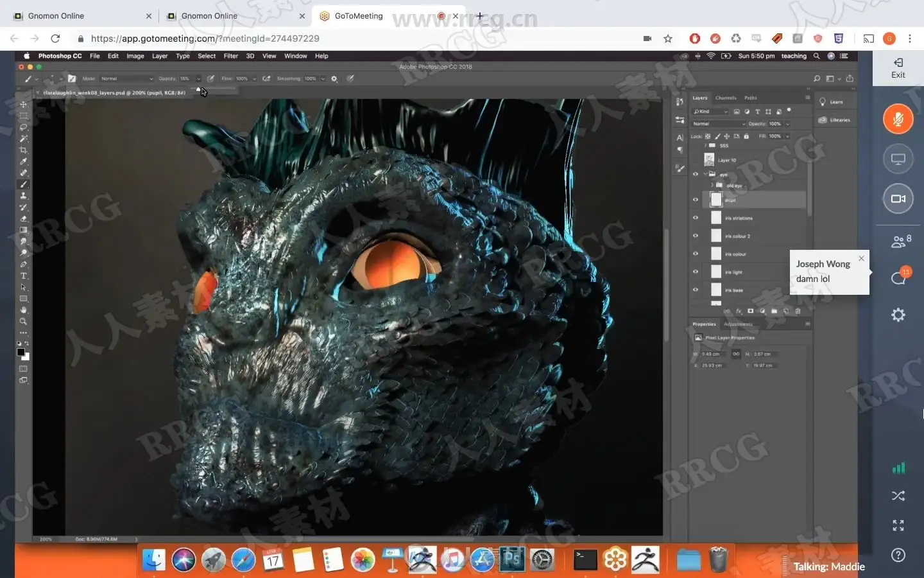
Task: Activate the Hand tool
Action: click(x=24, y=310)
